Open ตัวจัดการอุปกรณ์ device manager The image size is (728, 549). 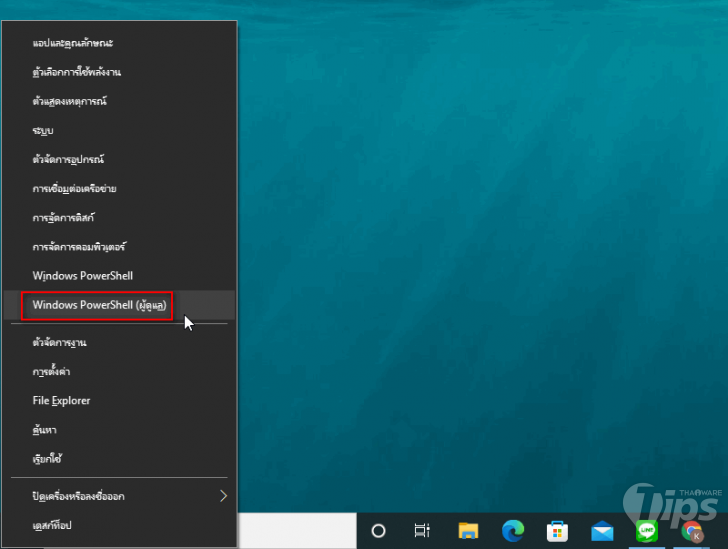pyautogui.click(x=119, y=159)
